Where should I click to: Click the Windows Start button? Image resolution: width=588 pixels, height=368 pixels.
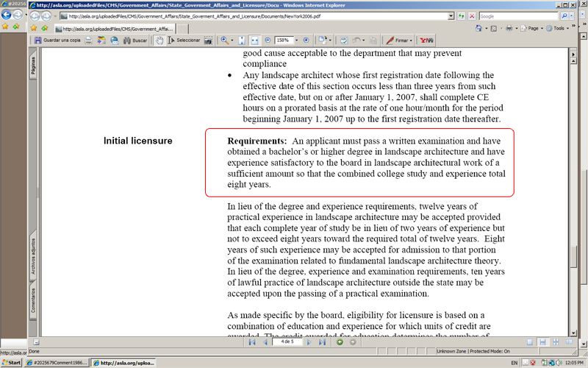(12, 363)
